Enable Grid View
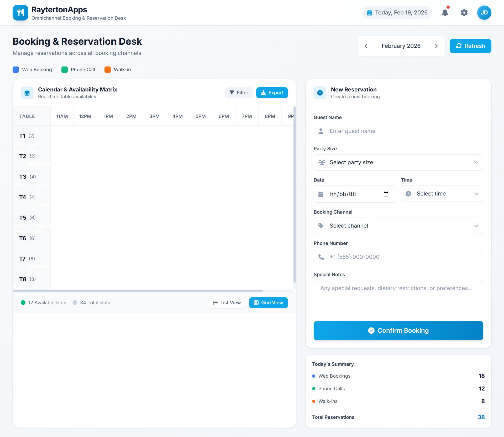Viewport: 504px width, 437px height. (x=268, y=302)
